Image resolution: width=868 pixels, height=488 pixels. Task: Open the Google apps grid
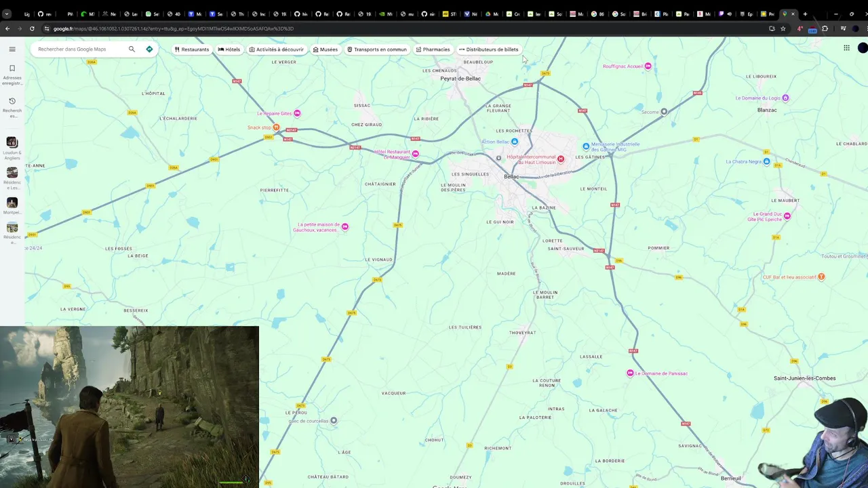[x=846, y=47]
